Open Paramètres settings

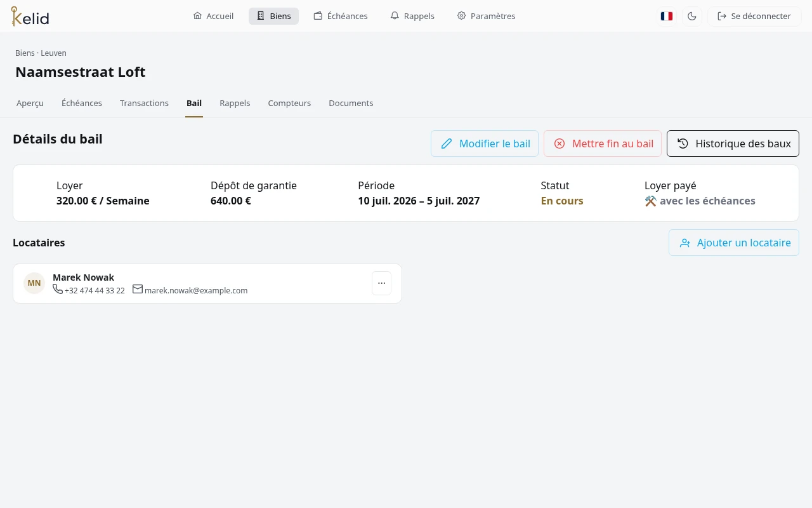(486, 16)
